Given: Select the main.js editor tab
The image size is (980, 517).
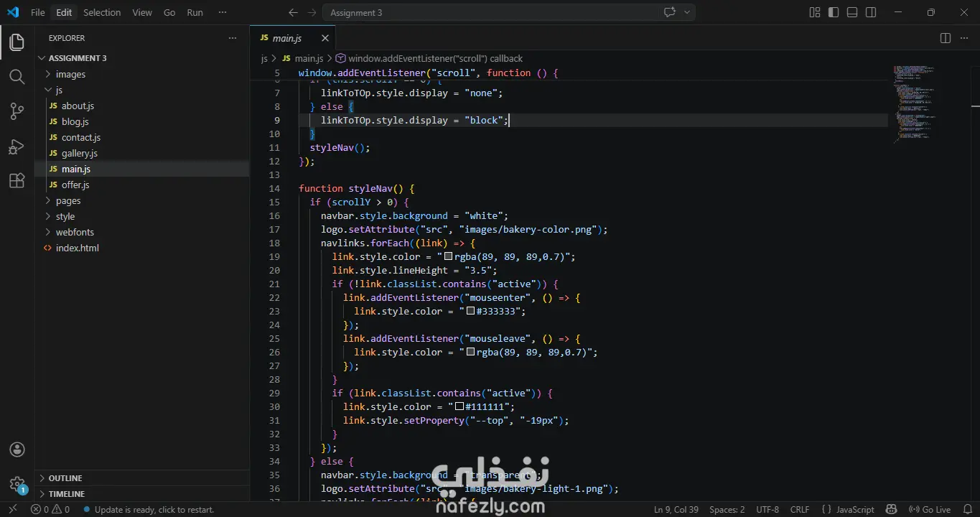Looking at the screenshot, I should (293, 38).
